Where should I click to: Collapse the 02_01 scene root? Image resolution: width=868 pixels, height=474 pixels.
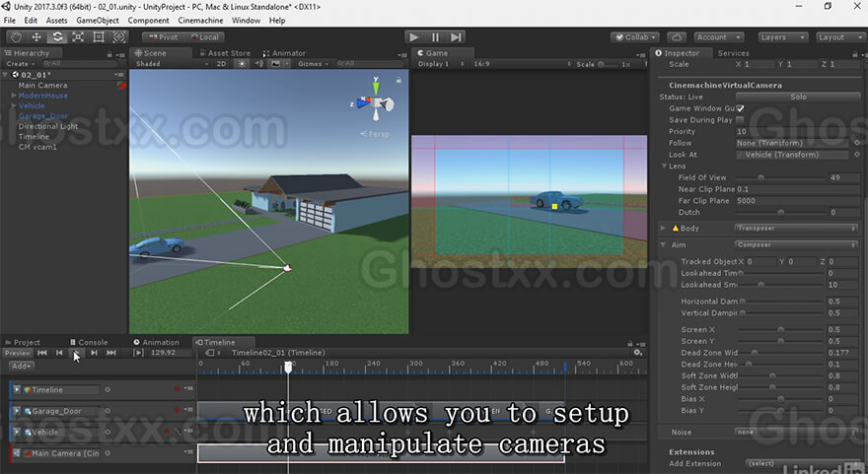point(6,75)
